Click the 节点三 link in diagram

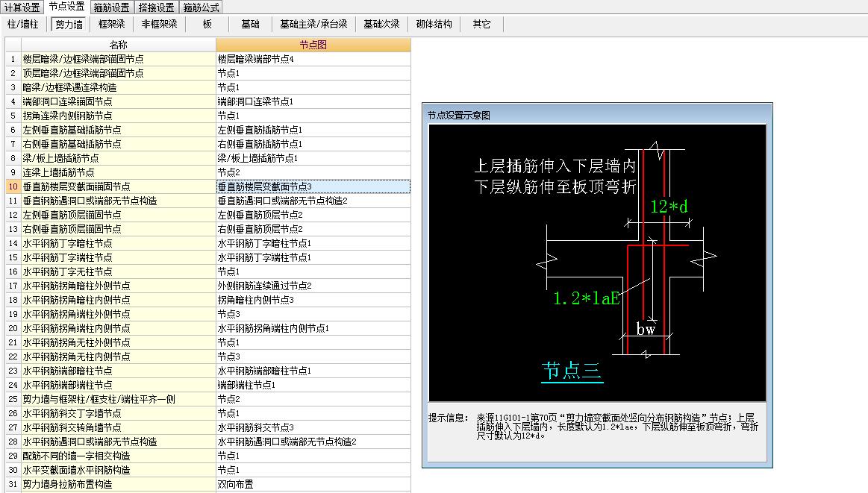[572, 371]
